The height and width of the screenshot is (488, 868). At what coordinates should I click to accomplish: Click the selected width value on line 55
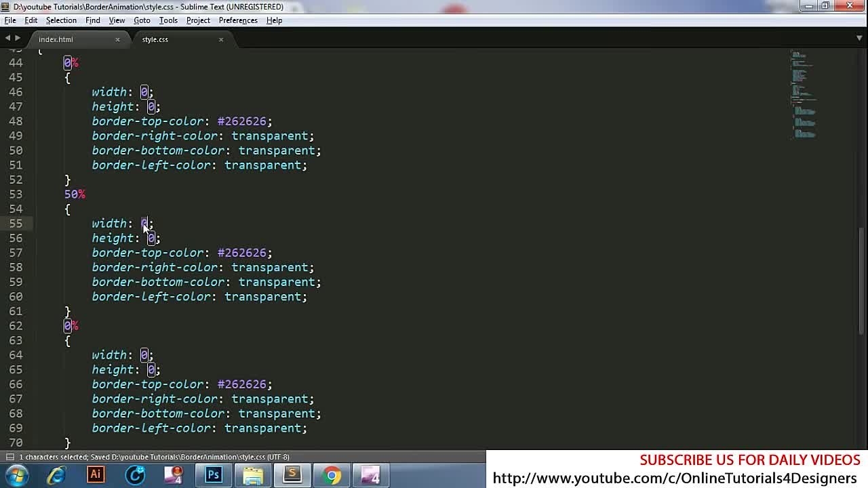(144, 224)
